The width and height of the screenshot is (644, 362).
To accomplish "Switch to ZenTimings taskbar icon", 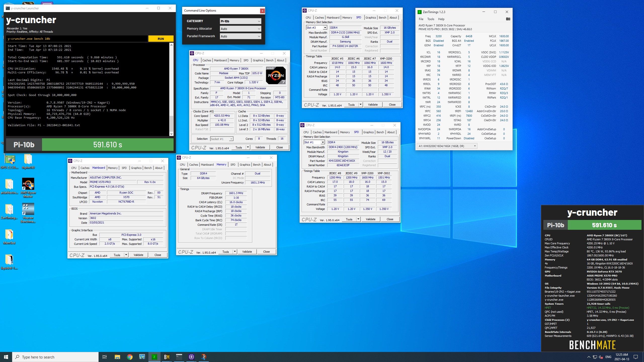I will [x=154, y=357].
